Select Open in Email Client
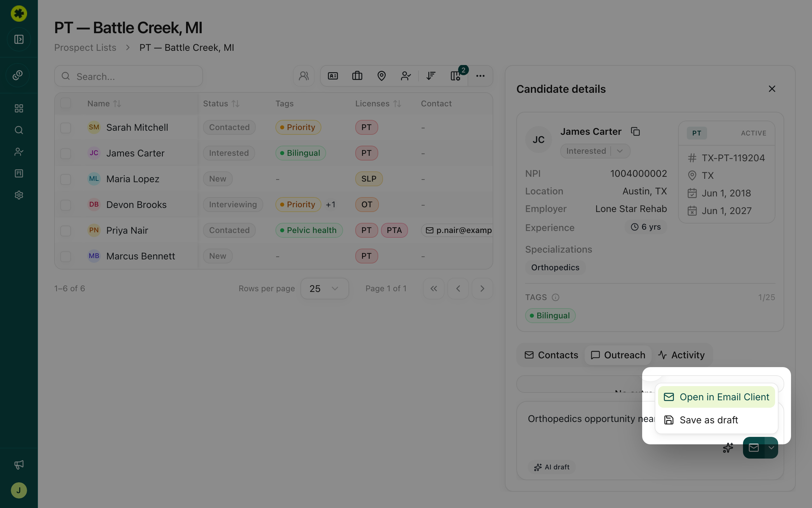 pyautogui.click(x=717, y=397)
